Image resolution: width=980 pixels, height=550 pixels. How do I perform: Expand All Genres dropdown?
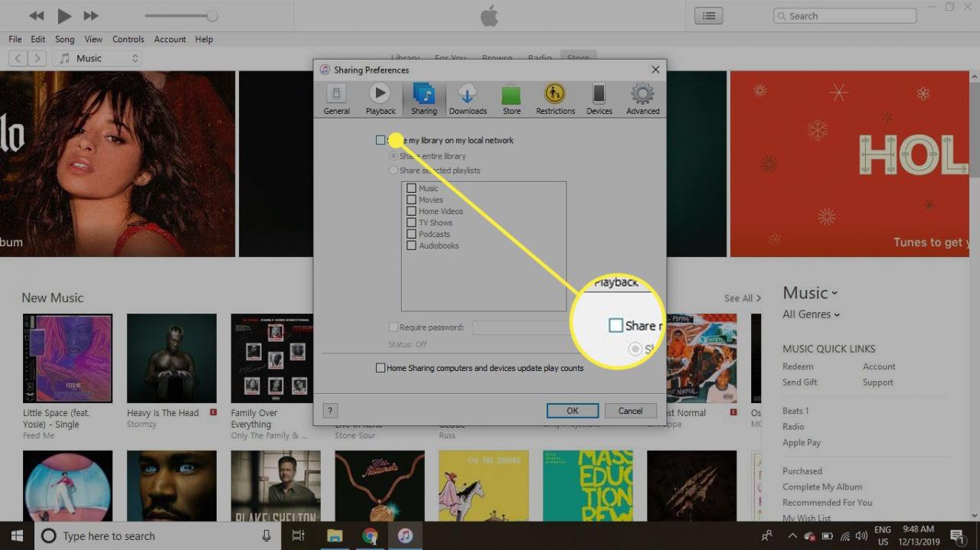[811, 314]
